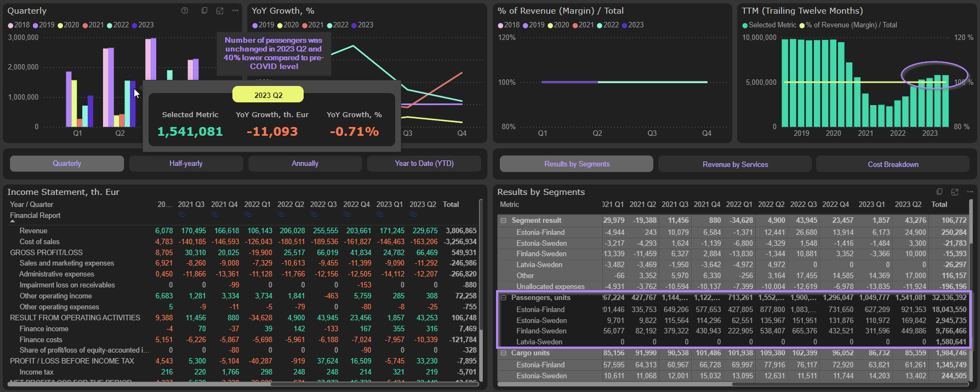Select the Year to Date (YTD) button

pyautogui.click(x=424, y=164)
